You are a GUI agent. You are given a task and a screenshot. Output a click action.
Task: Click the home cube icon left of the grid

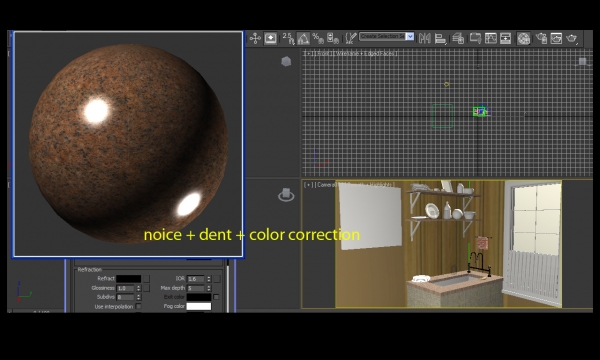click(286, 61)
